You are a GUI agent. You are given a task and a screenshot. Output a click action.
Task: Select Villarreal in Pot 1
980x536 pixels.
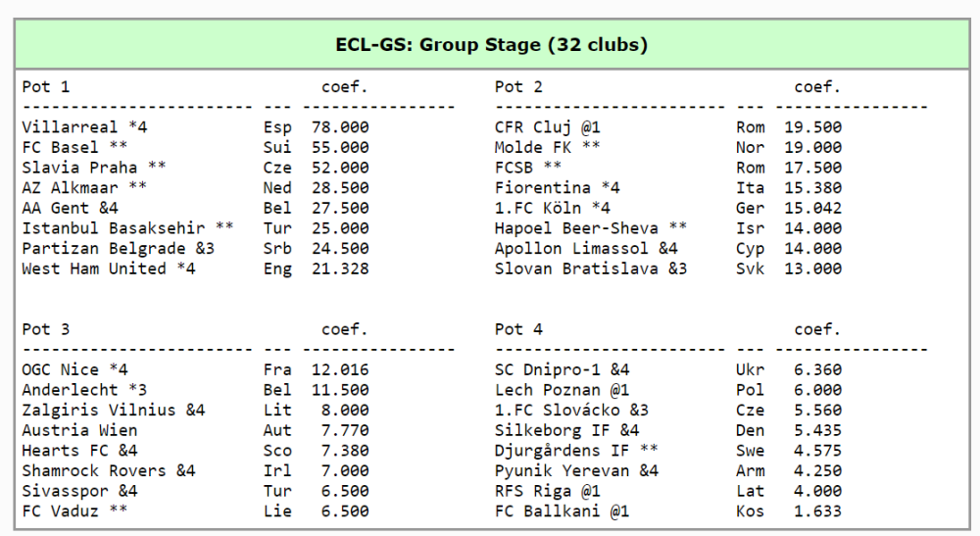(x=71, y=127)
